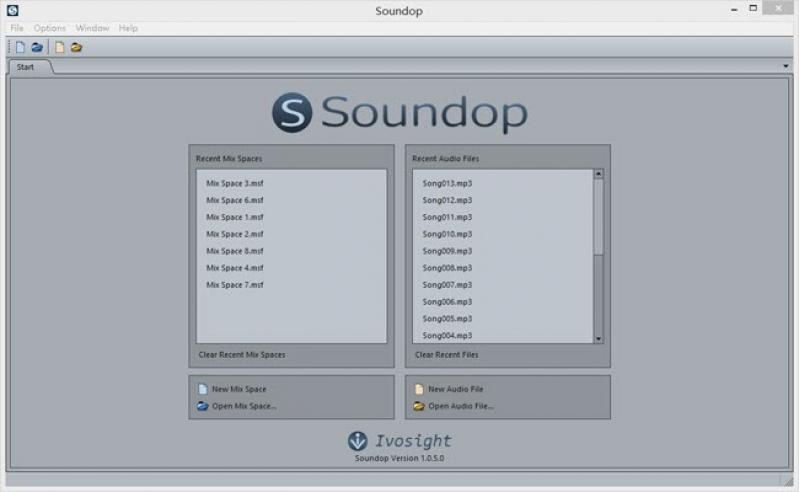Open Mix Space 7.msf

[x=235, y=285]
